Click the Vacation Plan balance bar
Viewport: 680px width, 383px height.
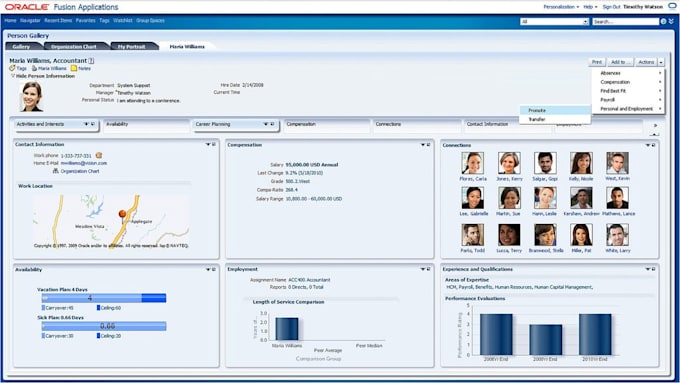pyautogui.click(x=104, y=298)
